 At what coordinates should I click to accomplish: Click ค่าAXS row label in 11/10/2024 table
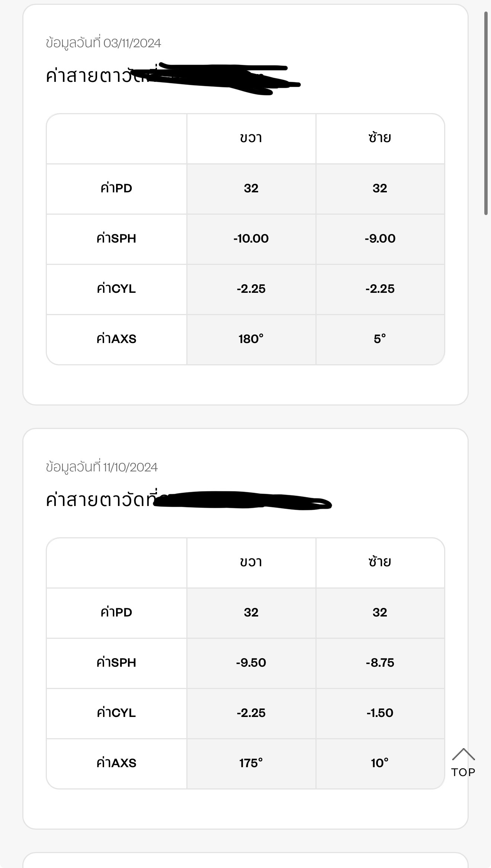point(116,763)
